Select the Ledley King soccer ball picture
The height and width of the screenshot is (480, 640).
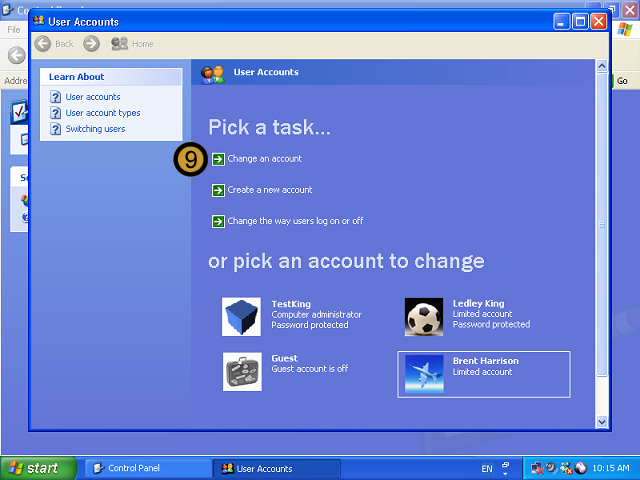point(424,317)
